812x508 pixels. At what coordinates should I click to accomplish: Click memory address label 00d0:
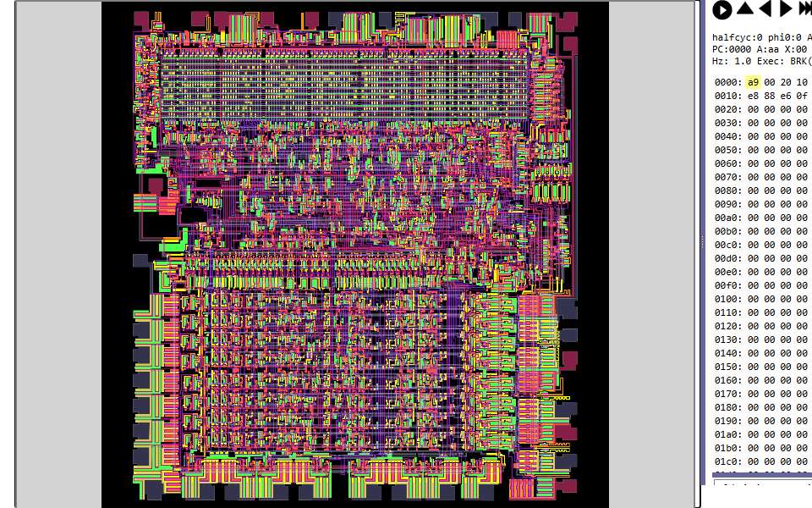[728, 258]
